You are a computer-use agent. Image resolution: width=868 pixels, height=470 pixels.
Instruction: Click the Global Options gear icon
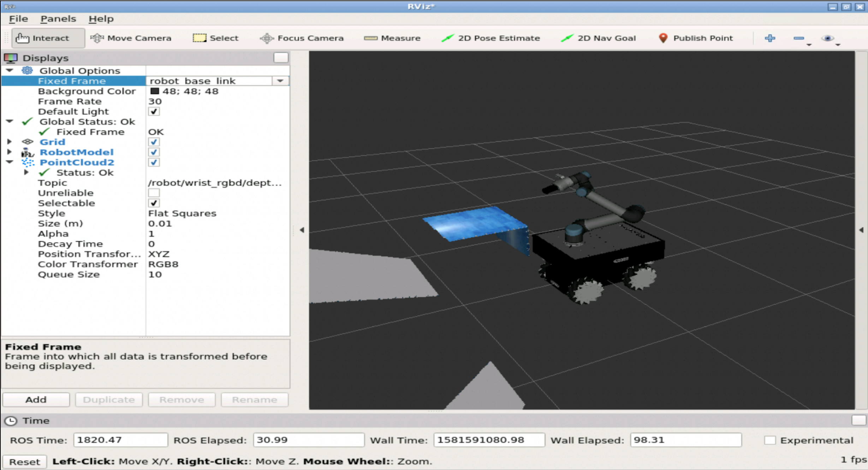(x=28, y=70)
